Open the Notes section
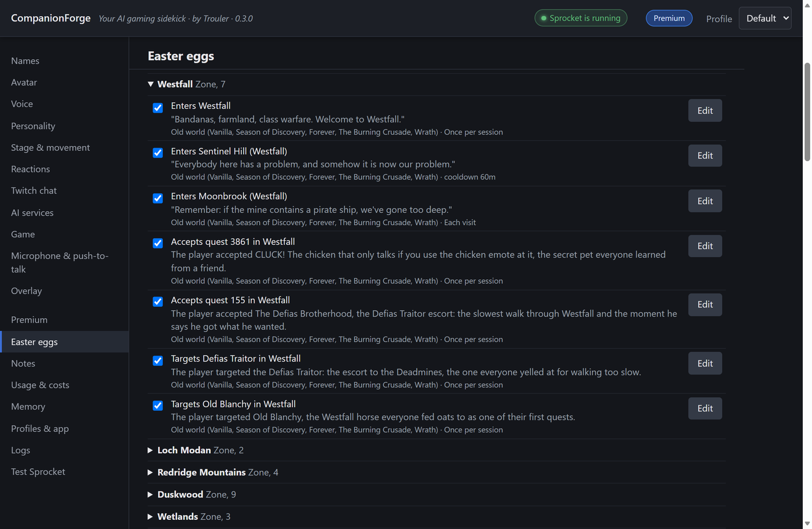 tap(65, 364)
